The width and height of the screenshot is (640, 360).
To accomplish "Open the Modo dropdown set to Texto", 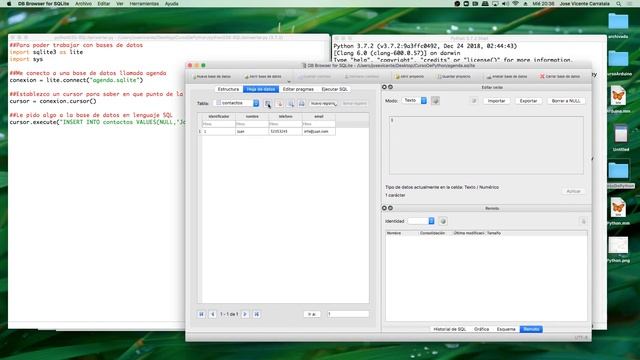I will [x=414, y=100].
